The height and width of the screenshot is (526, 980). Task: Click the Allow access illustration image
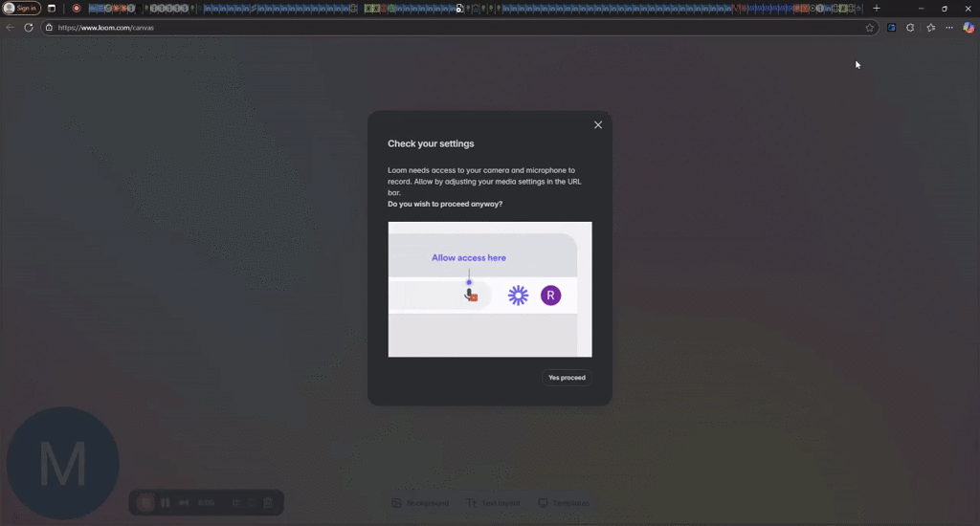490,289
